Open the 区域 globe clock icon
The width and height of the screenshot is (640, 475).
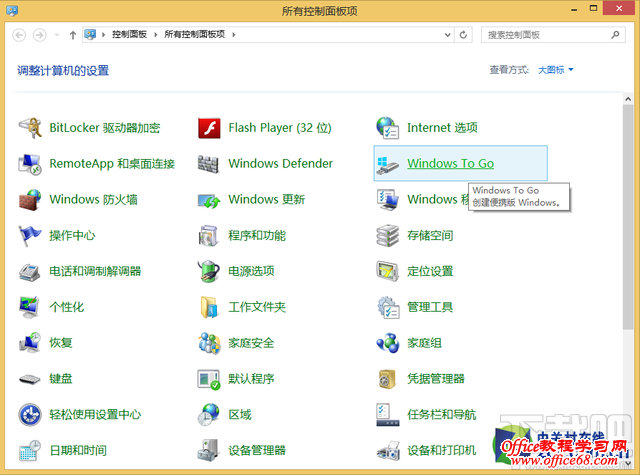(x=209, y=415)
